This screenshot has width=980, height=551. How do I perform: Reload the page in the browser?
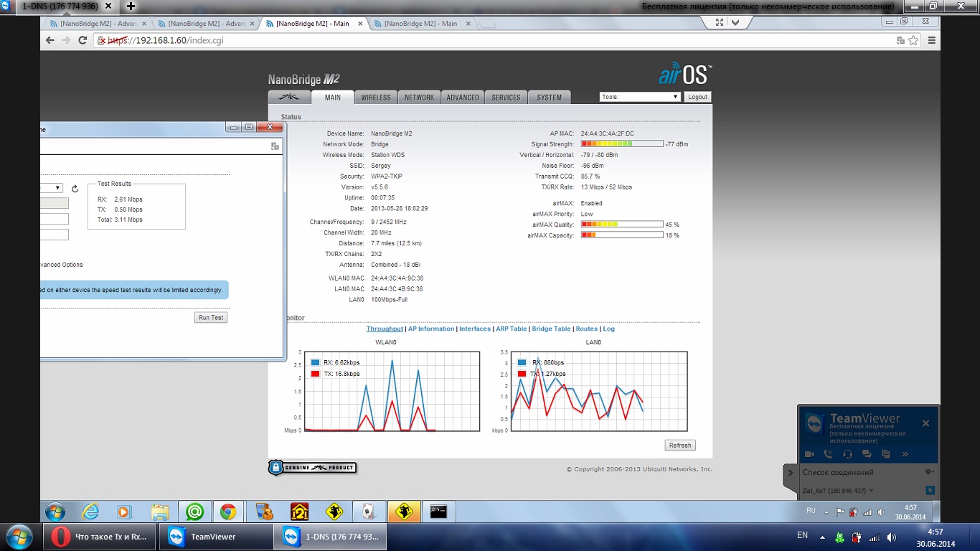(83, 40)
